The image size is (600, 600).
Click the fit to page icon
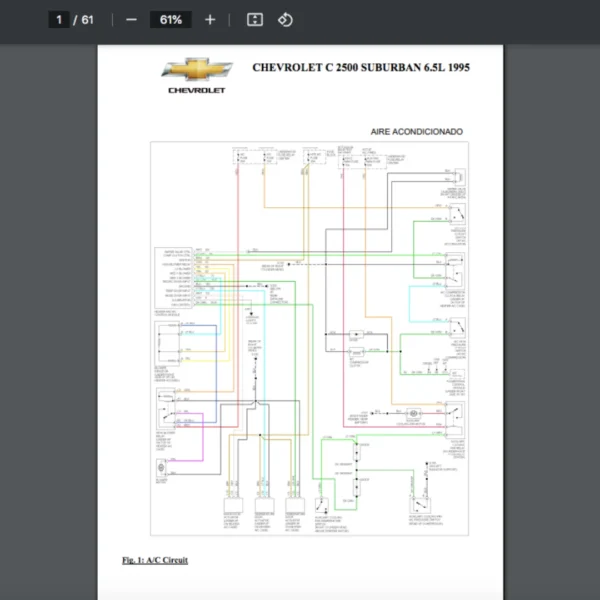click(255, 20)
